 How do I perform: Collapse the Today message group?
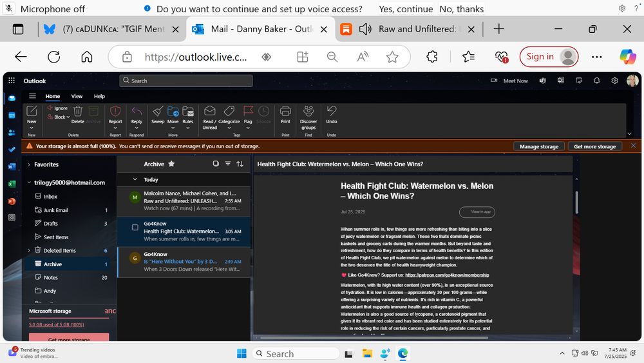click(135, 179)
